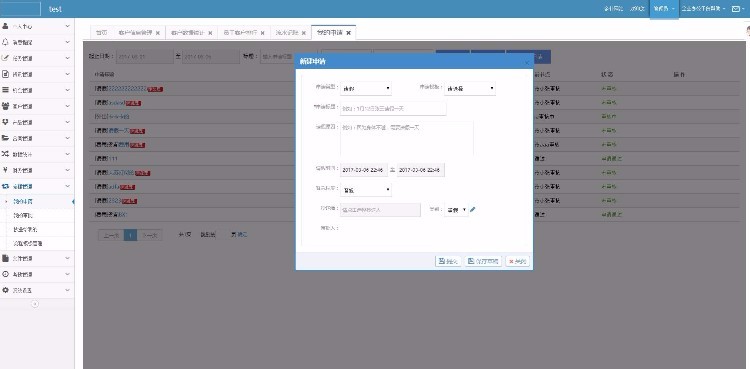Screen dimensions: 750x369
Task: Open the highlighted user dropdown in top bar
Action: pyautogui.click(x=664, y=9)
